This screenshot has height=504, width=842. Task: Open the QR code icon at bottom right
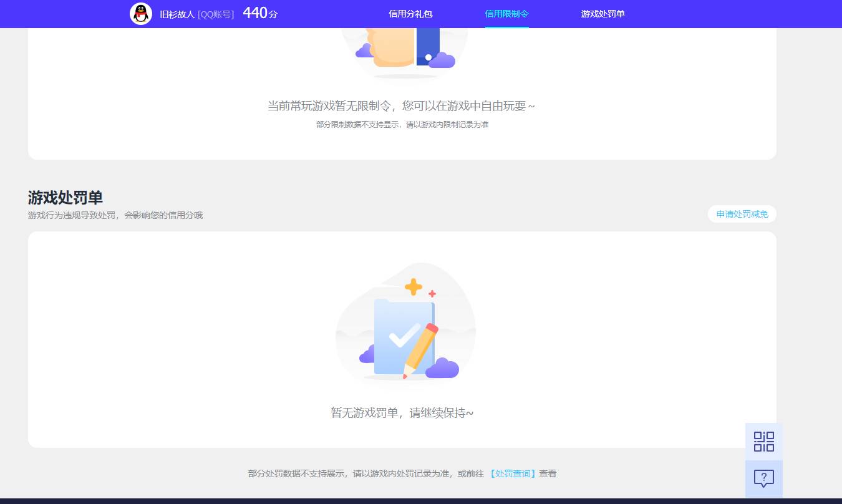point(763,441)
